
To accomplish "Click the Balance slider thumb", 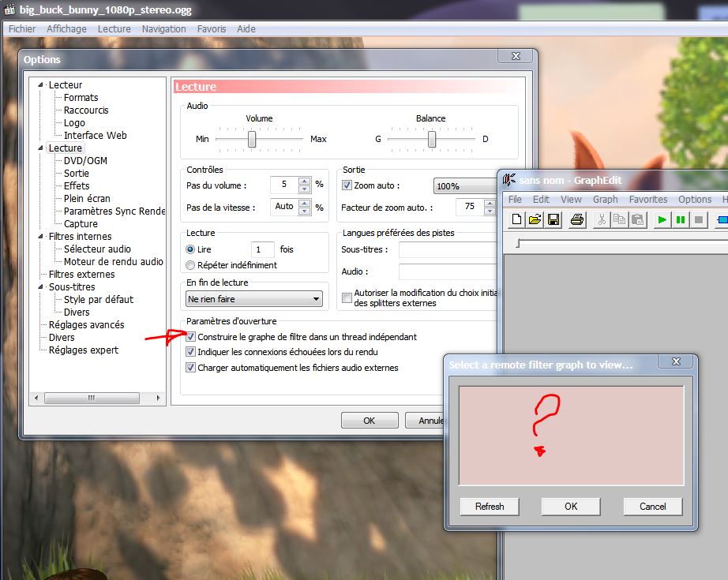I will click(x=432, y=139).
